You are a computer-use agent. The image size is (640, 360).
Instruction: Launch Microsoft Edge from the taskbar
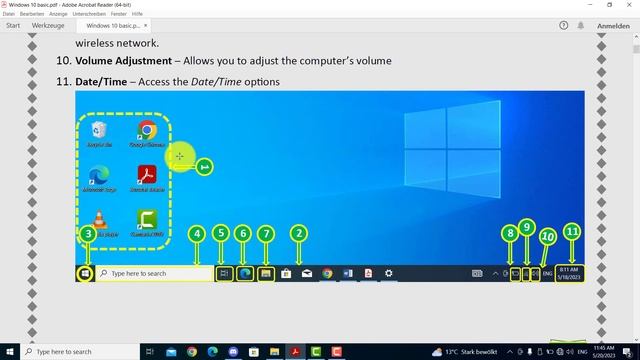(x=213, y=351)
